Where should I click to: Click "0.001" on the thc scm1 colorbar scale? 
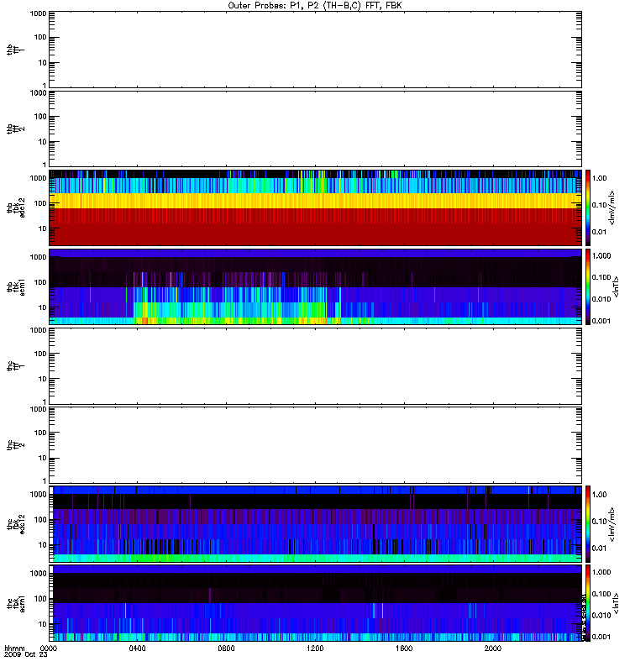tap(601, 637)
